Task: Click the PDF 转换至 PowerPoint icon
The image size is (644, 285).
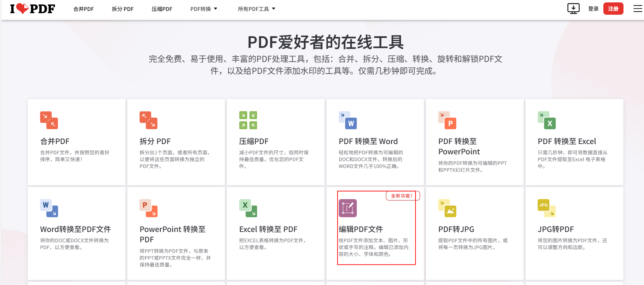Action: 447,120
